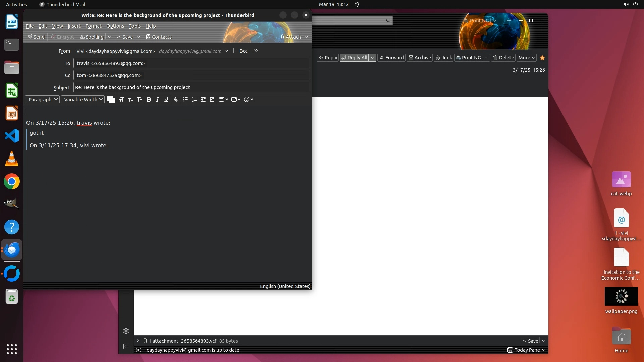Toggle underline text formatting
The height and width of the screenshot is (362, 644).
tap(166, 99)
